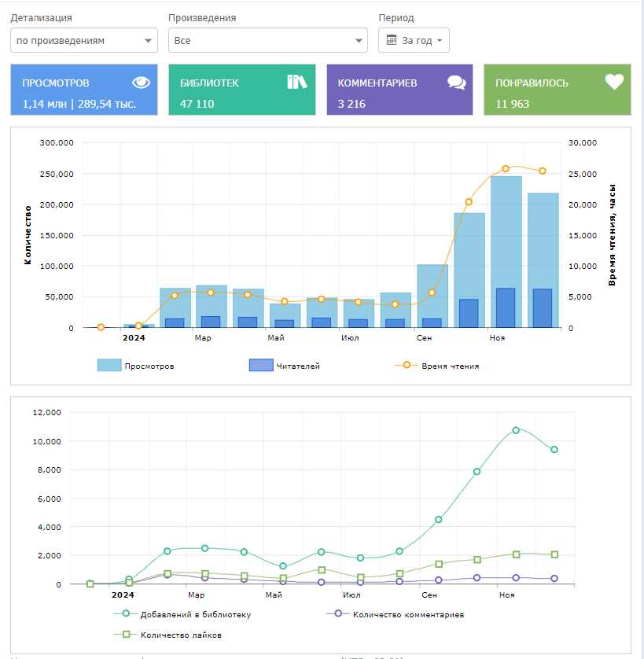Click the speech bubbles icon on Комментариев card
644x659 pixels.
(x=456, y=83)
